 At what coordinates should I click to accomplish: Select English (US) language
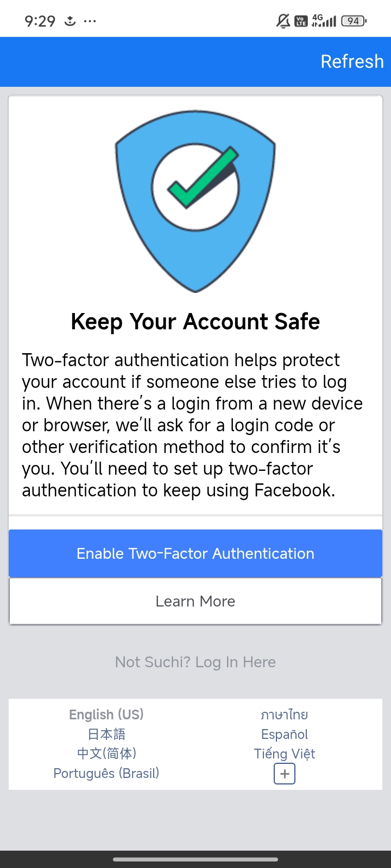tap(106, 714)
